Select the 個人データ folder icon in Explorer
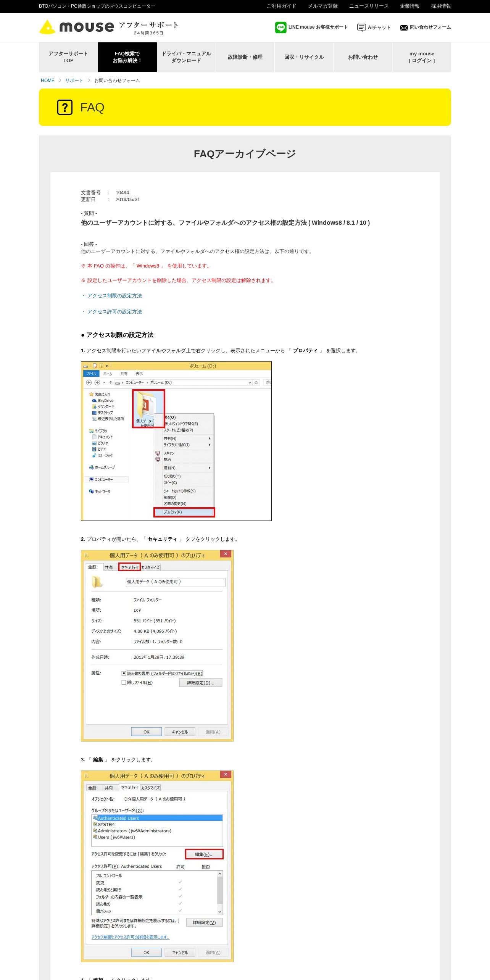The height and width of the screenshot is (980, 490). [x=148, y=409]
